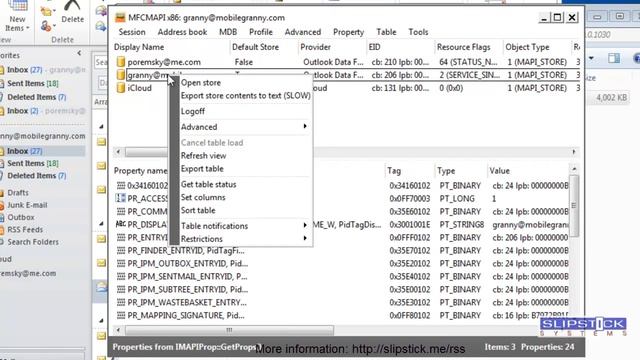Image resolution: width=640 pixels, height=360 pixels.
Task: Open the MDB menu
Action: (x=228, y=32)
